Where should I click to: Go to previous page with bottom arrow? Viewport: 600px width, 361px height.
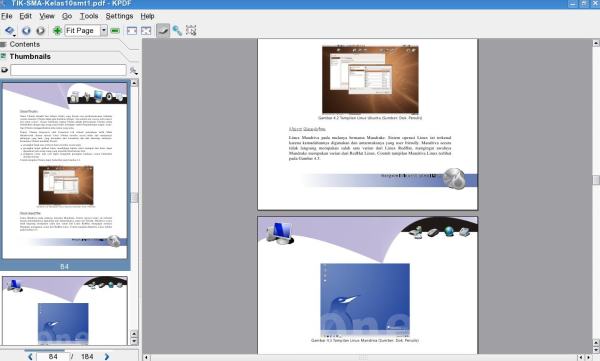coord(30,356)
